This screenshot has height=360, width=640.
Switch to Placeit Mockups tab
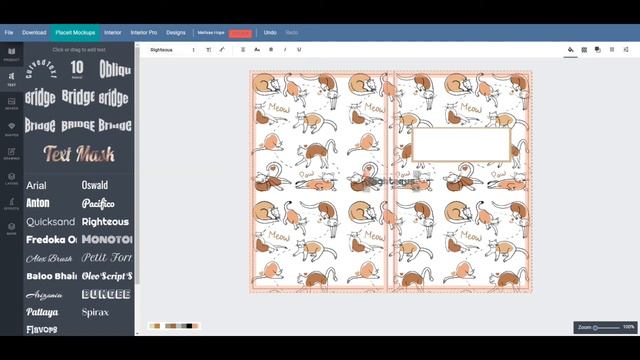tap(75, 33)
